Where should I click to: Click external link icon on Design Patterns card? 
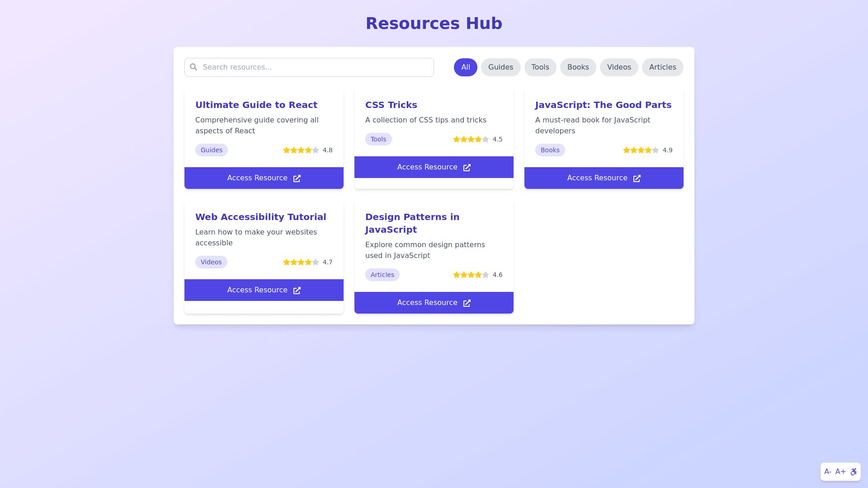pos(467,303)
